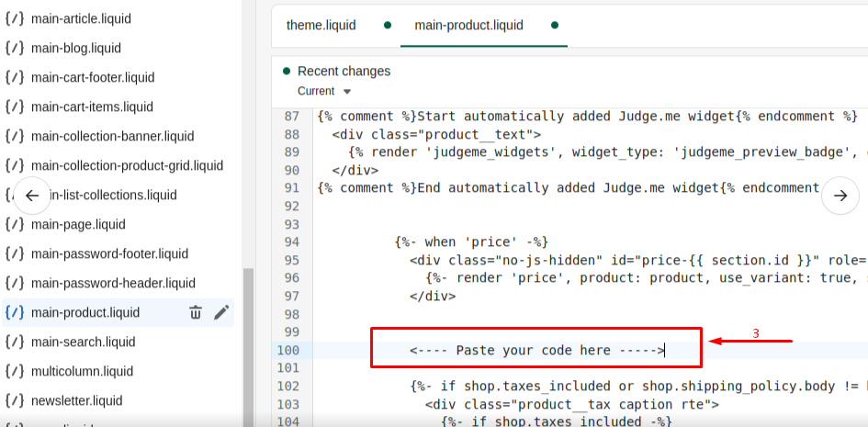This screenshot has height=427, width=868.
Task: Click the liquid file icon beside main-article.liquid
Action: coord(15,18)
